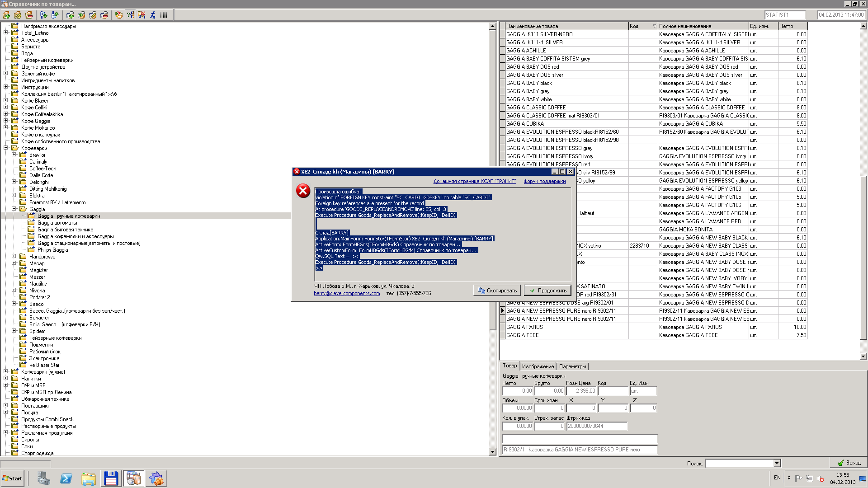Screen dimensions: 868x488
Task: Click the add folder toolbar icon
Action: [6, 15]
